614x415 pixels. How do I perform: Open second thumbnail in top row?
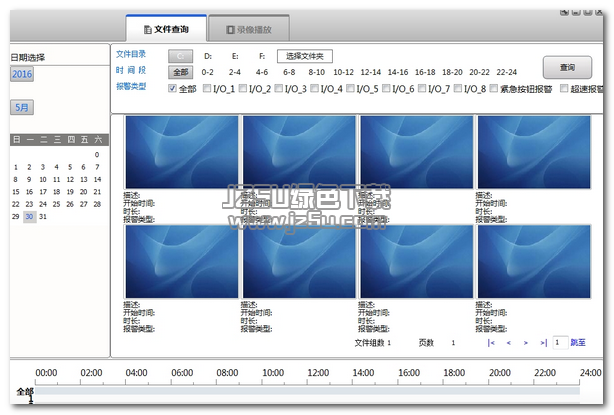tap(299, 152)
